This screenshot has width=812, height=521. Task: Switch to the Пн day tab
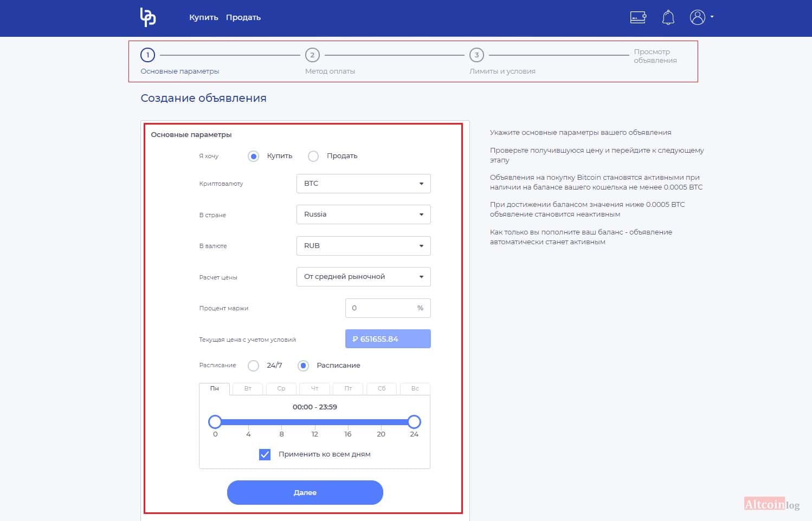click(215, 388)
